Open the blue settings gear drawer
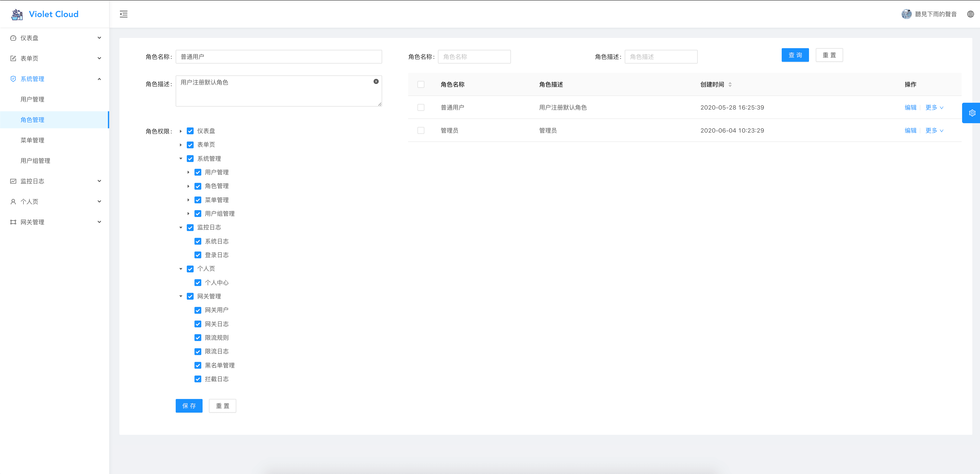Viewport: 980px width, 474px height. point(972,113)
